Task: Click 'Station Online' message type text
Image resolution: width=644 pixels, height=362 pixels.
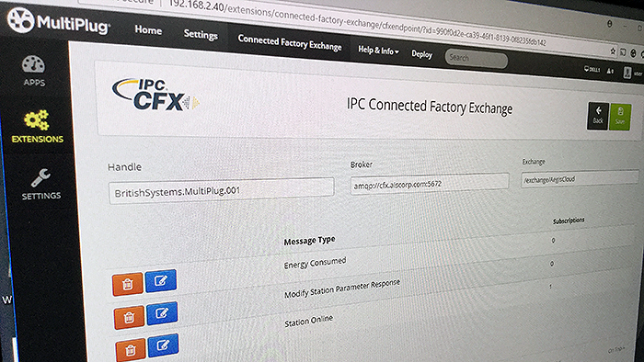Action: 308,321
